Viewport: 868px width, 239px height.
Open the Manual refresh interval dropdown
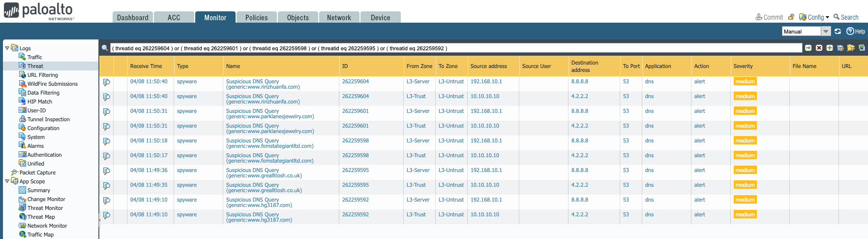tap(826, 31)
